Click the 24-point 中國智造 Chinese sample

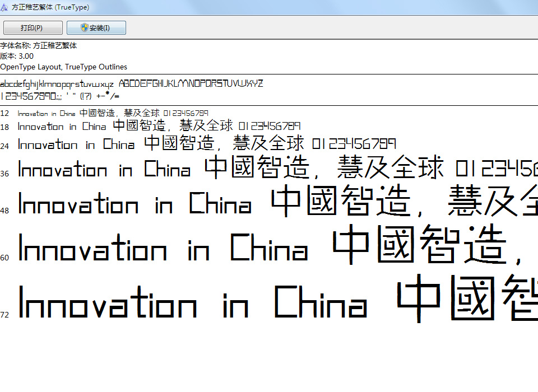179,143
